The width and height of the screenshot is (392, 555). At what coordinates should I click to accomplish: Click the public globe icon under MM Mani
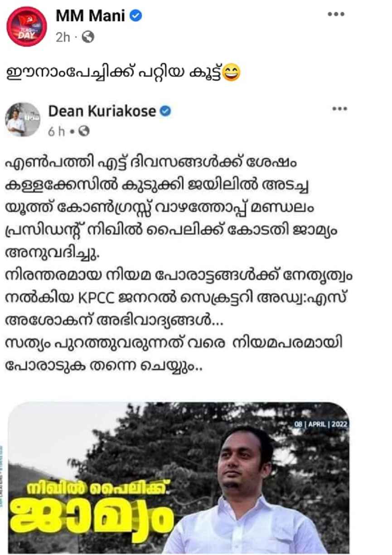87,38
